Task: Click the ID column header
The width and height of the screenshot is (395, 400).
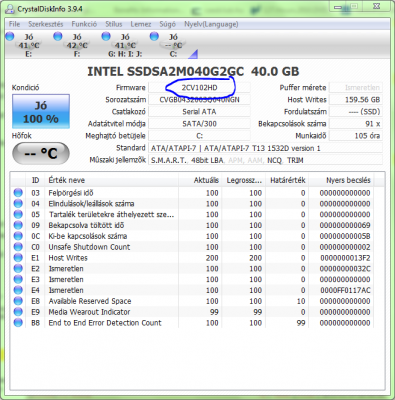Action: 36,180
